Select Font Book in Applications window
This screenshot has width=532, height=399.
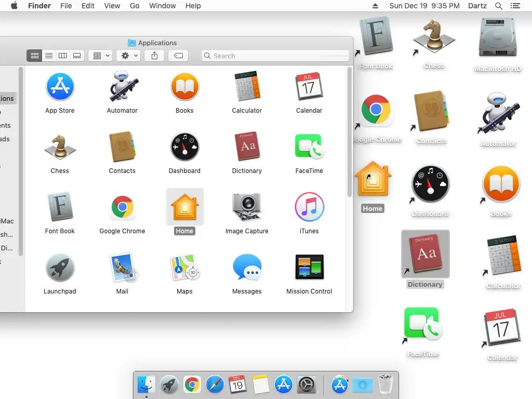point(60,206)
